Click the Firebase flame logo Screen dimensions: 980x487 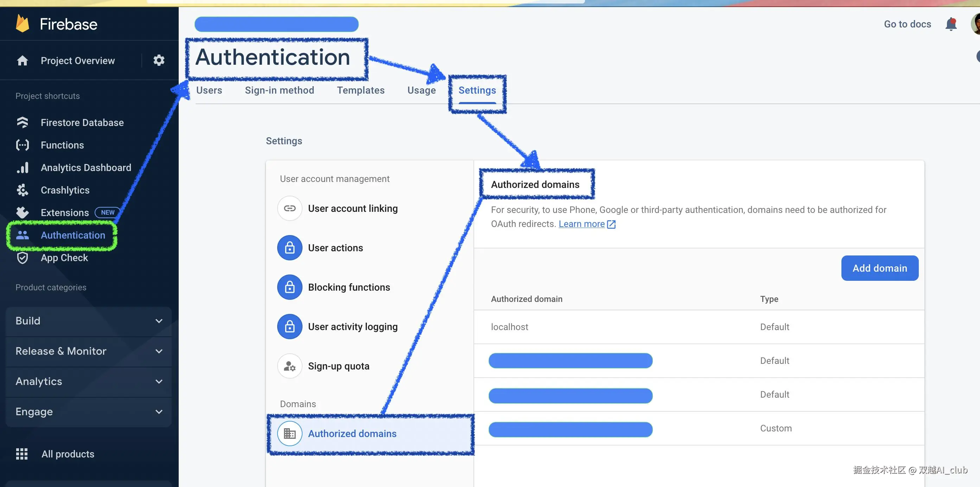[23, 24]
